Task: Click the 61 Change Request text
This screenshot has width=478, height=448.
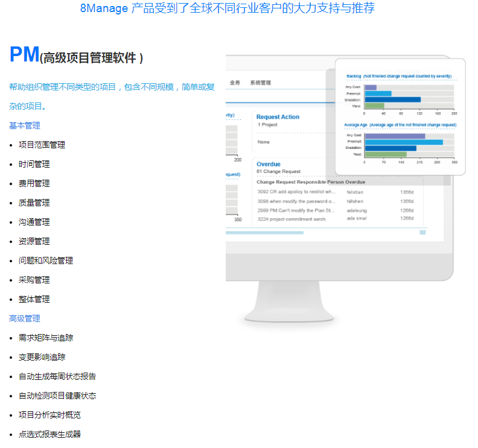Action: pyautogui.click(x=278, y=171)
